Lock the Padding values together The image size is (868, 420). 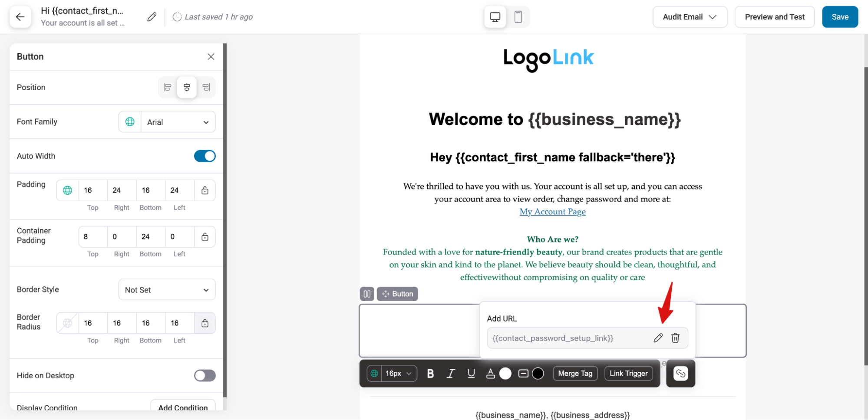[x=205, y=190]
